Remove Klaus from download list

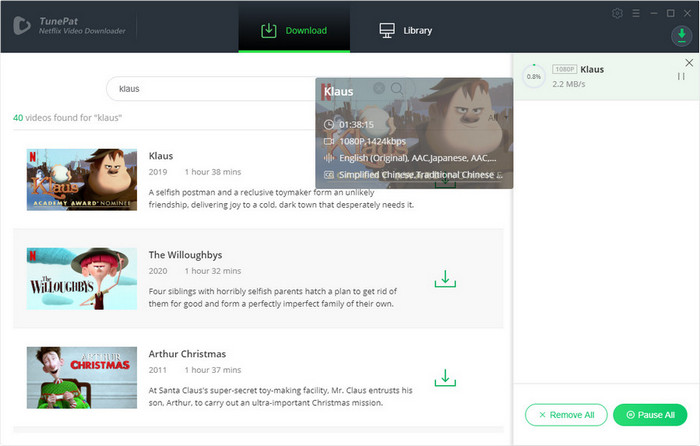pyautogui.click(x=688, y=63)
